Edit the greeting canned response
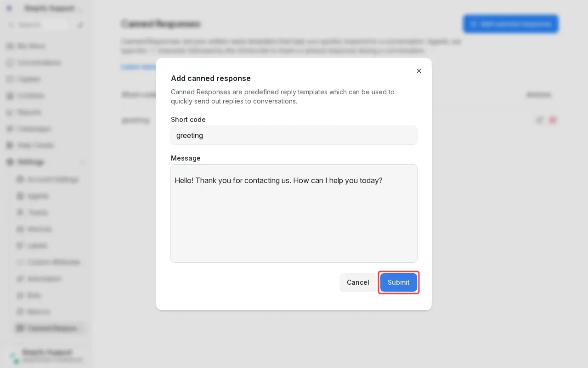Image resolution: width=588 pixels, height=368 pixels. pyautogui.click(x=540, y=120)
